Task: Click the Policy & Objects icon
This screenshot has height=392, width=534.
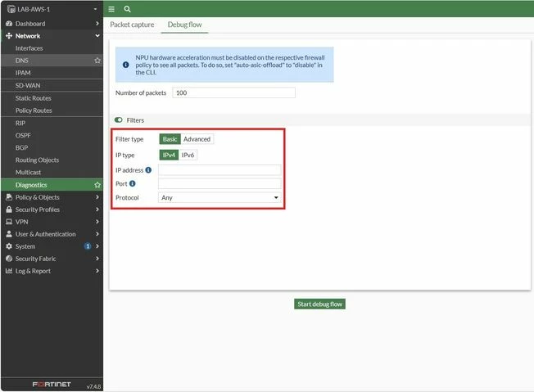Action: click(9, 197)
